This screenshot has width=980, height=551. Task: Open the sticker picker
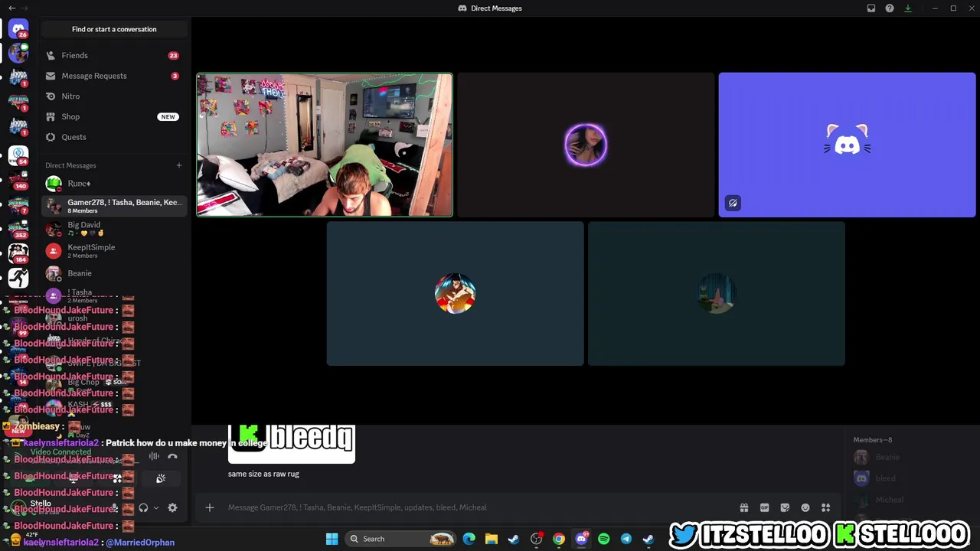tap(785, 507)
